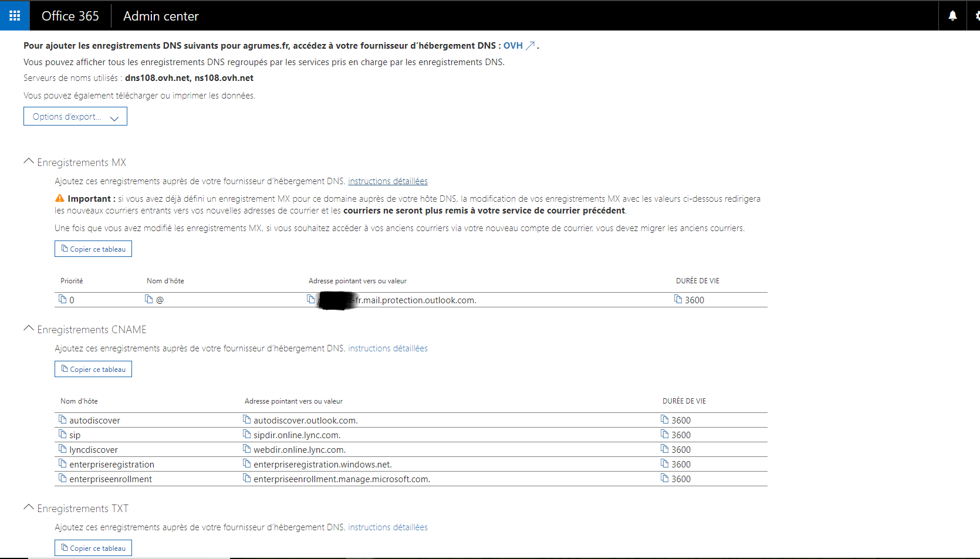Screen dimensions: 980x559
Task: Copy TTL 3600 for autodiscover row
Action: [664, 419]
